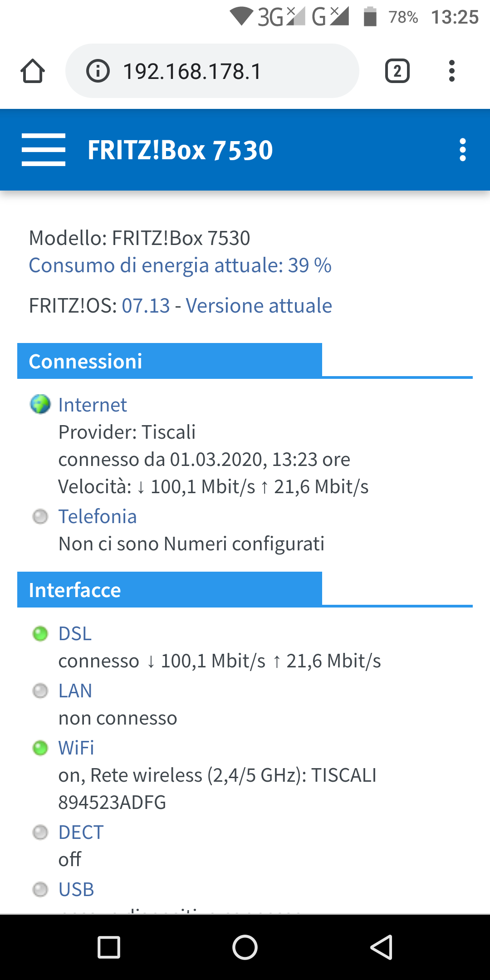Open Android recent apps
The height and width of the screenshot is (980, 490).
(x=109, y=947)
